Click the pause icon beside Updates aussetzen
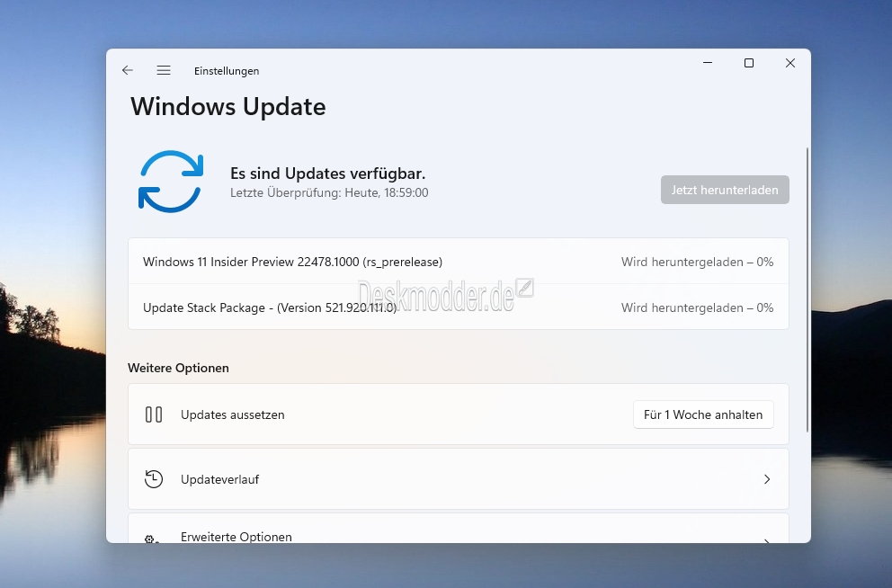The image size is (892, 588). coord(154,414)
